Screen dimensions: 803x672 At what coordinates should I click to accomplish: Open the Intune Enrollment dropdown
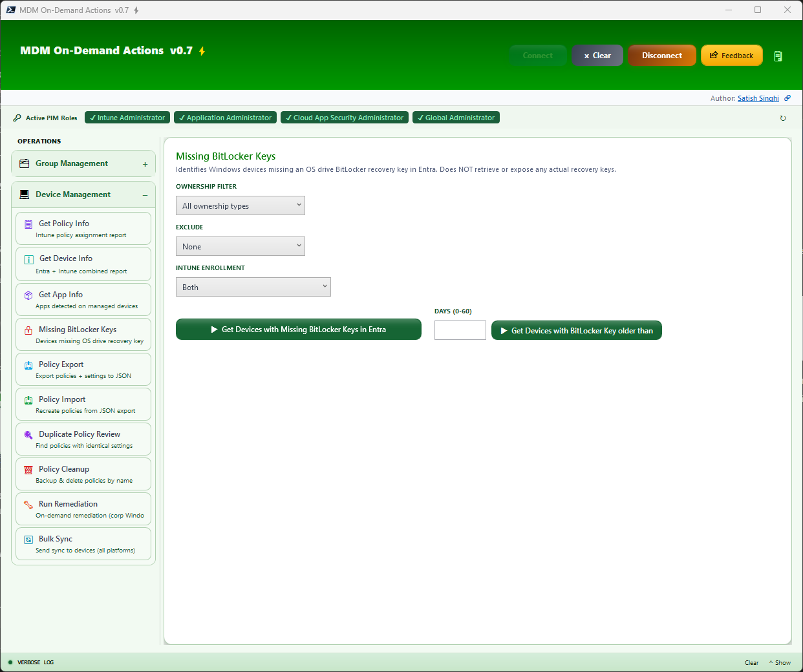(x=253, y=287)
